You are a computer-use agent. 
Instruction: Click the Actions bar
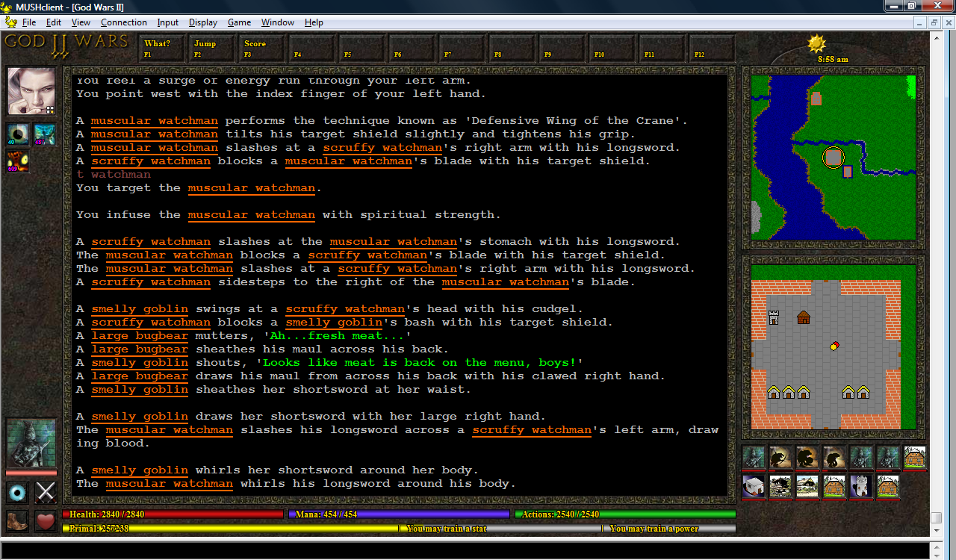click(625, 514)
